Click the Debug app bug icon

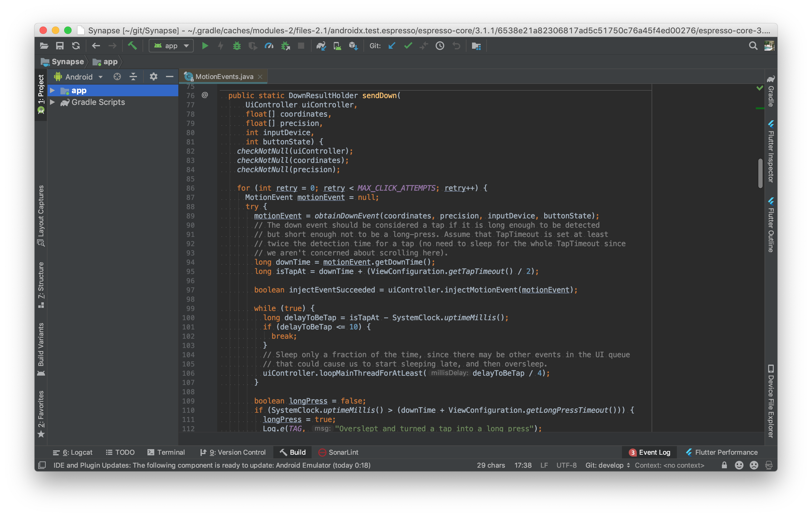point(237,46)
